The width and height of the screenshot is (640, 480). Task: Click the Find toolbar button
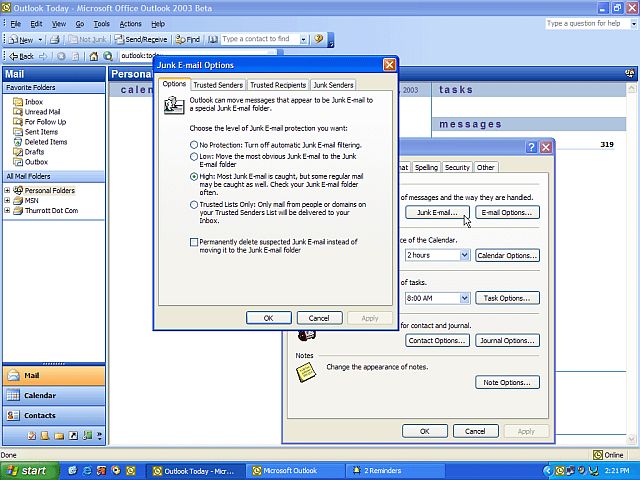pyautogui.click(x=188, y=40)
